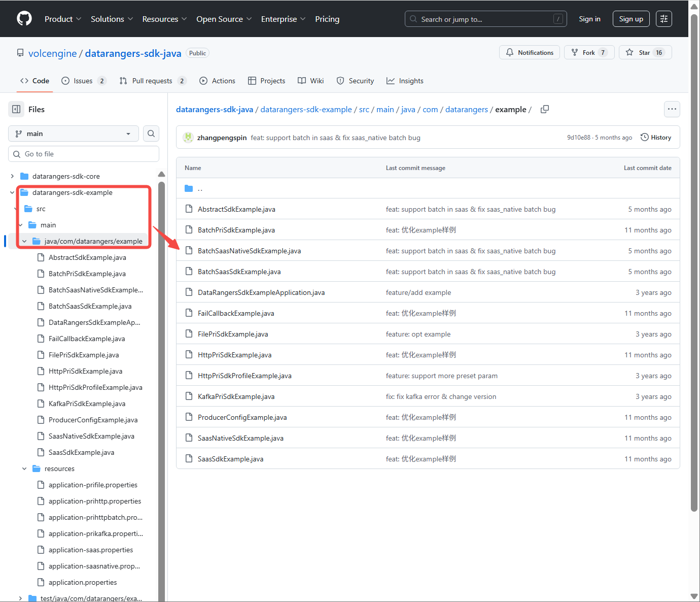700x602 pixels.
Task: Open the Product menu in header
Action: tap(63, 19)
